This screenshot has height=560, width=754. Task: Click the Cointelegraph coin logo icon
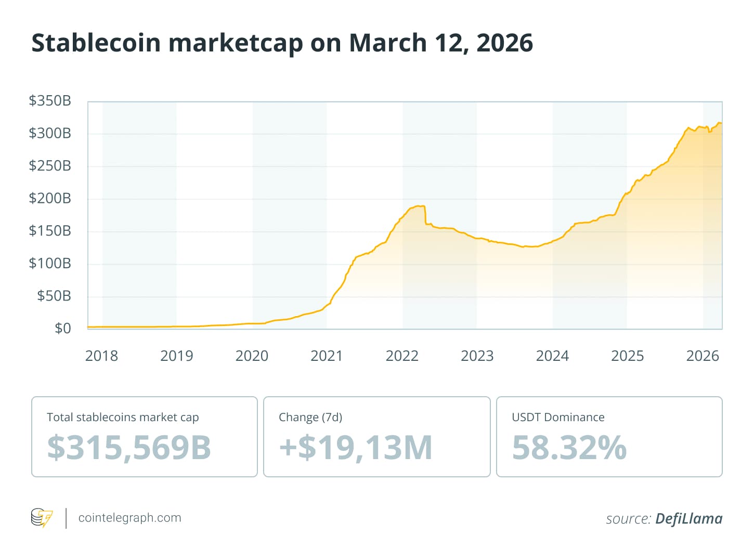coord(42,518)
